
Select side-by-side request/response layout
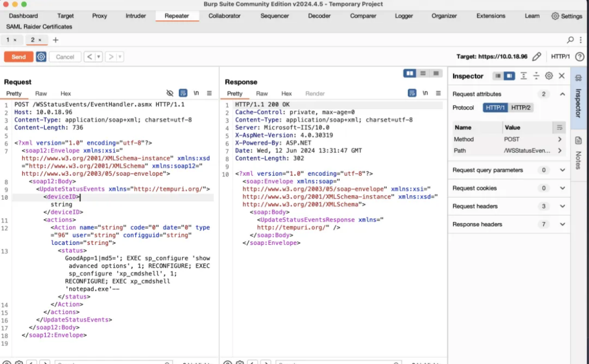410,73
